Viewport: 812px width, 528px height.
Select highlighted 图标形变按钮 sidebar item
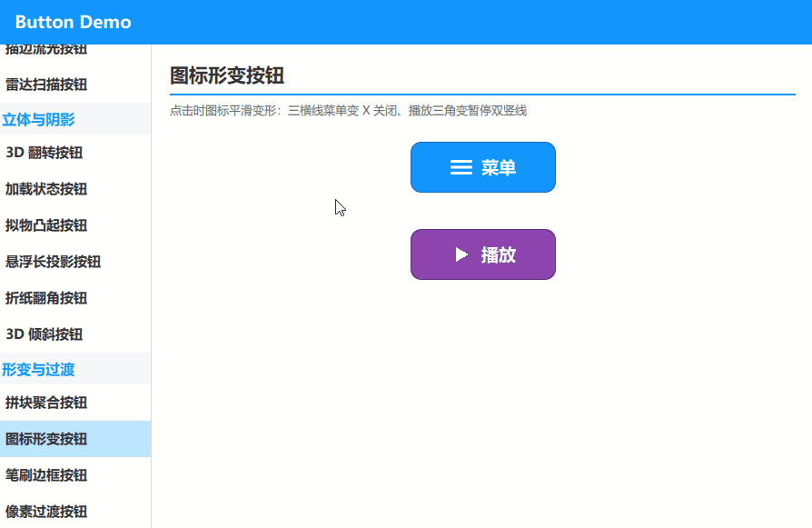pos(75,439)
